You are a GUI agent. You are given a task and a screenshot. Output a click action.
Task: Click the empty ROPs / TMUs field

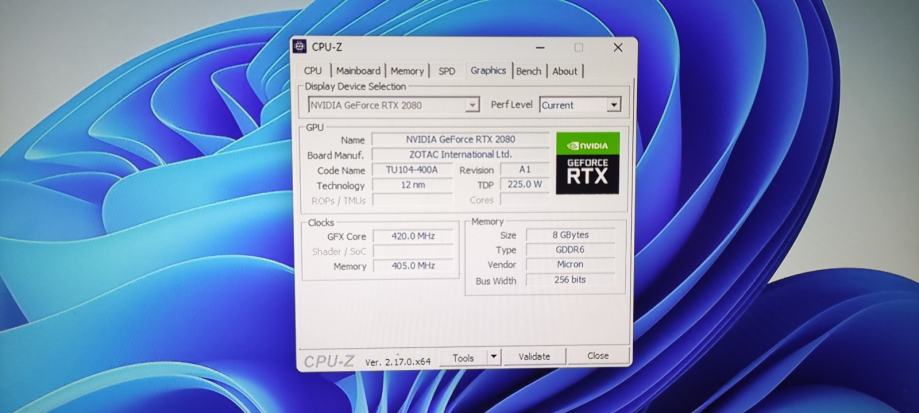click(413, 200)
